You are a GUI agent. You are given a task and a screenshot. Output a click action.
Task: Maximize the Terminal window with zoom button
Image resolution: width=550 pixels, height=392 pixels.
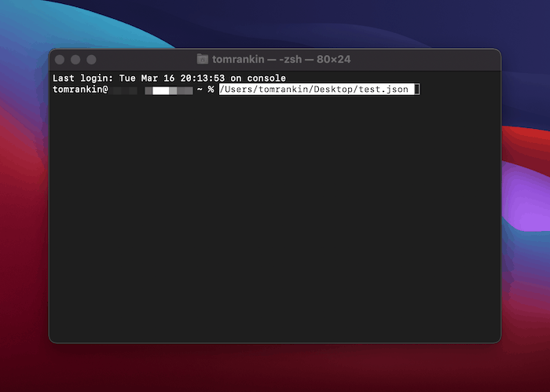(x=92, y=60)
